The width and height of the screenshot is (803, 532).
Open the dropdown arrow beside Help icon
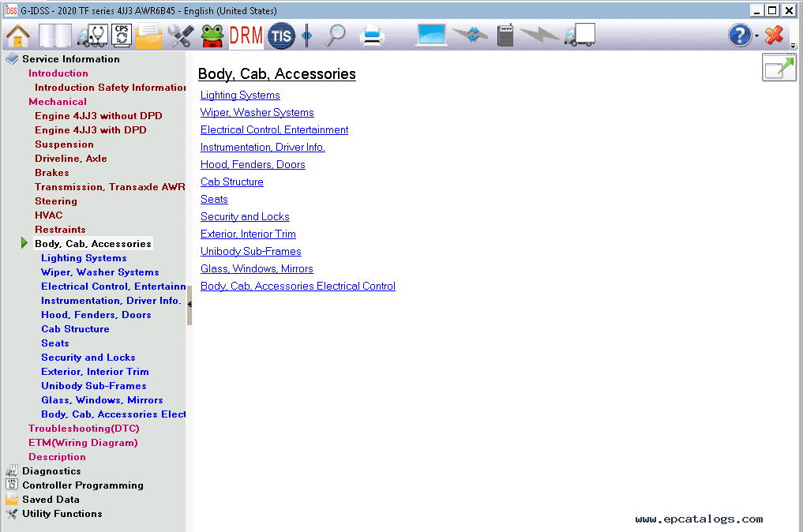tap(756, 36)
